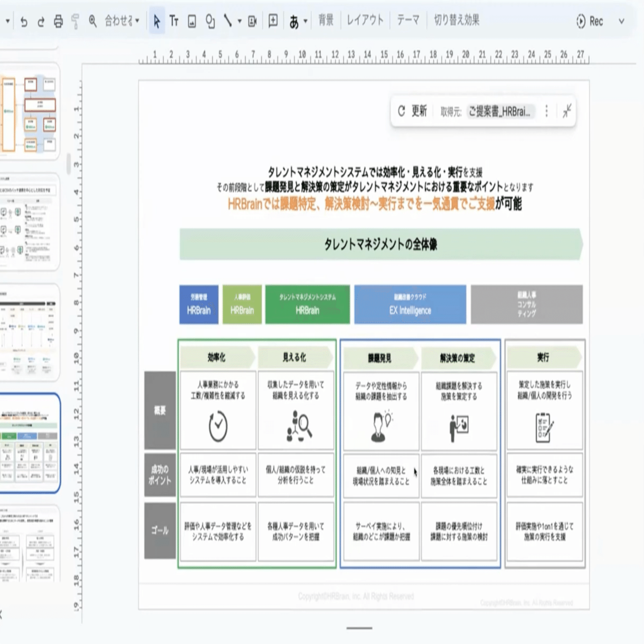The height and width of the screenshot is (644, 644).
Task: Open the dropdown arrow left of undo
Action: [x=7, y=21]
